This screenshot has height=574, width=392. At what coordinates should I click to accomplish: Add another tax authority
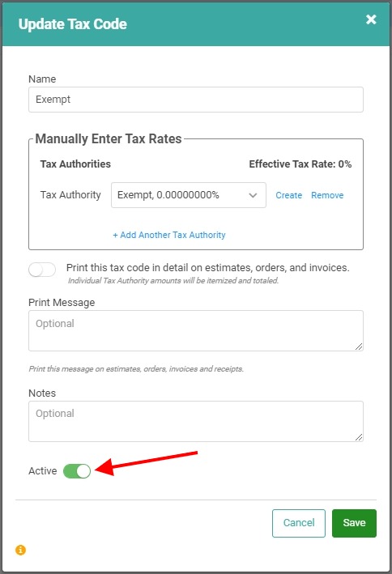pos(169,235)
